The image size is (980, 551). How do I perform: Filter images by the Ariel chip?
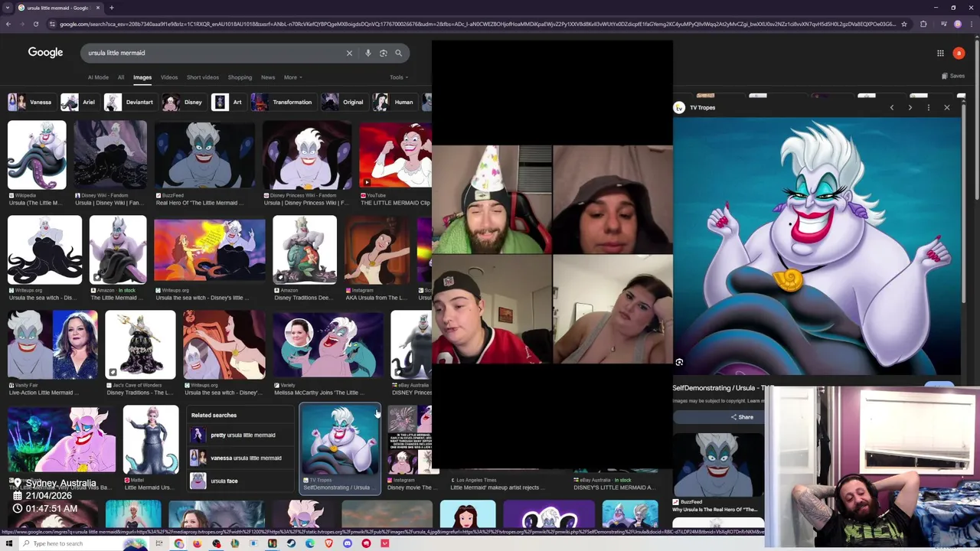coord(79,102)
